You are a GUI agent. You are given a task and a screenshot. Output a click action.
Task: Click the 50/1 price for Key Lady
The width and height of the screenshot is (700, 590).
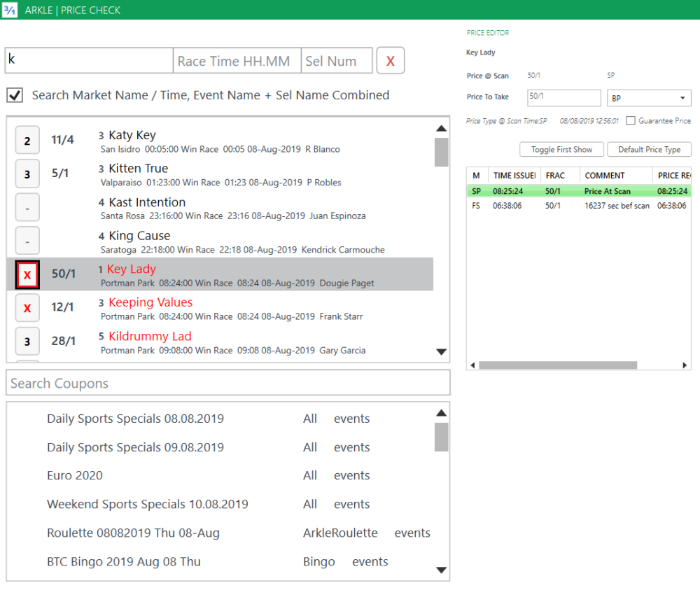click(64, 274)
